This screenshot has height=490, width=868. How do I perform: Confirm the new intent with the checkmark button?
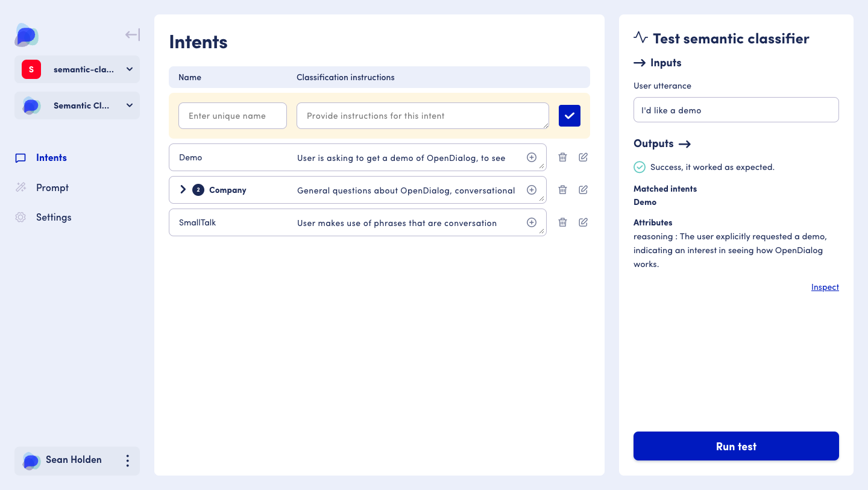click(x=569, y=115)
